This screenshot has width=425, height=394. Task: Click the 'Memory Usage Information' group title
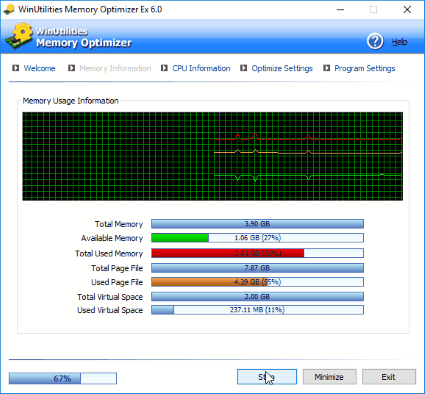click(x=70, y=101)
